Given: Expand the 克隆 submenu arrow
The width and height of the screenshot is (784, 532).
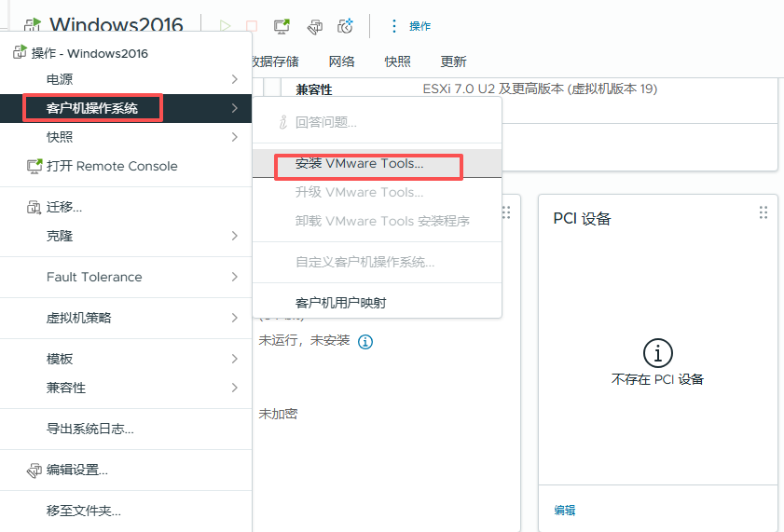Looking at the screenshot, I should coord(235,236).
